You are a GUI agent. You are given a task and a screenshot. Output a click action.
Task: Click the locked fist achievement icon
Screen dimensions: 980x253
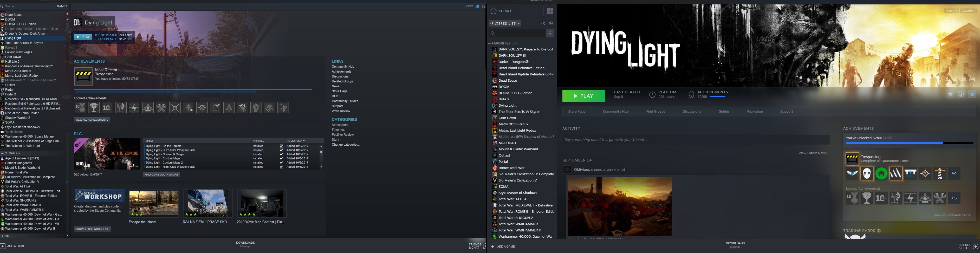[x=256, y=108]
